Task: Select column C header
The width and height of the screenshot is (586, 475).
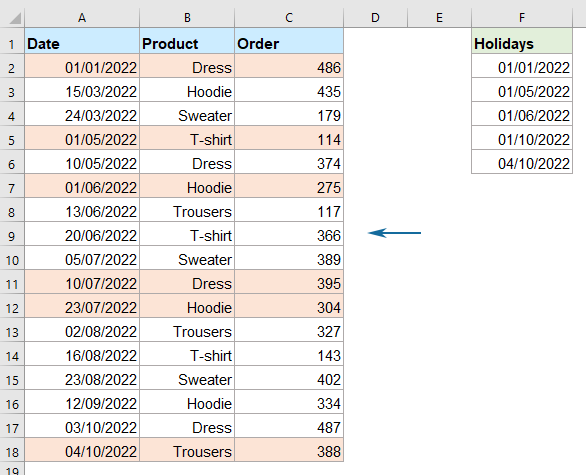Action: pyautogui.click(x=289, y=18)
